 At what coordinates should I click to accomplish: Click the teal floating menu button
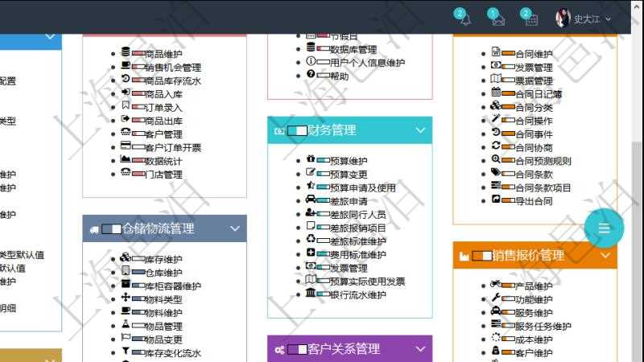tap(604, 228)
